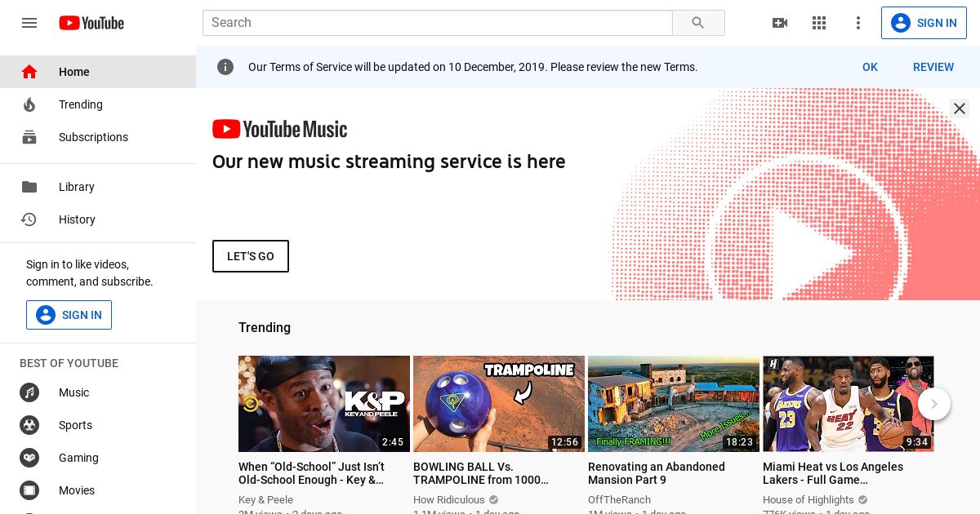This screenshot has height=514, width=980.
Task: Open How Ridiculous channel name
Action: [449, 500]
